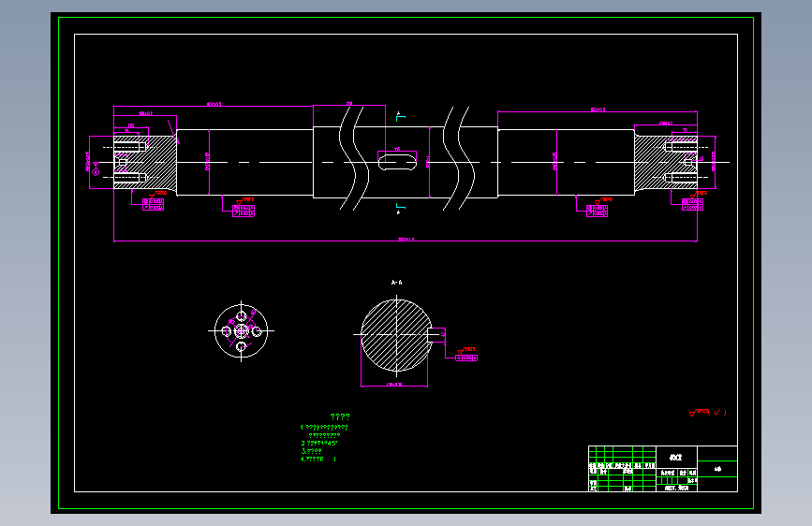Click tolerance frame under right shaft journal
Viewport: 812px width, 526px height.
click(x=598, y=211)
